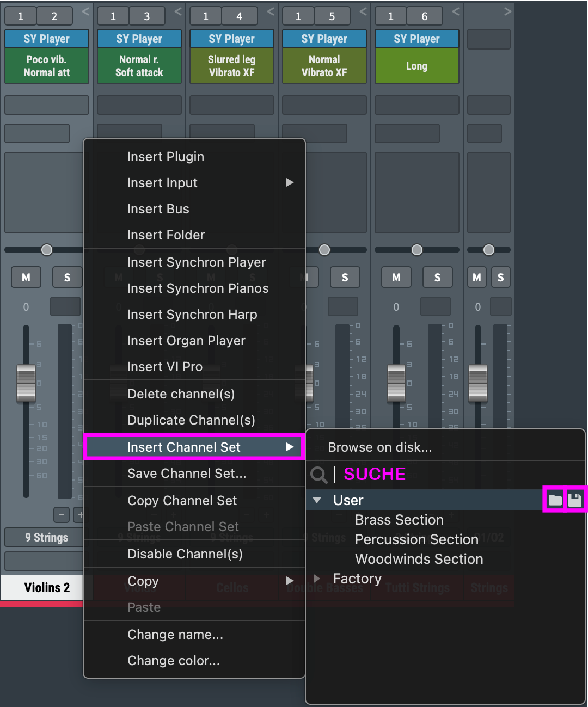
Task: Choose Save Channel Set... from menu
Action: click(187, 474)
